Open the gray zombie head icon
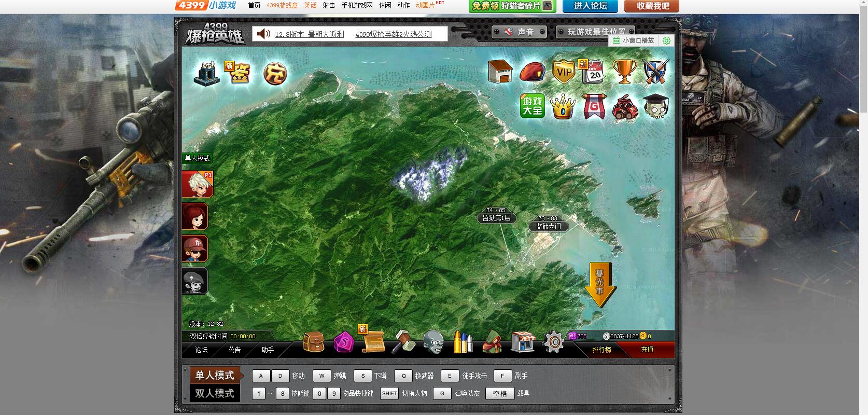The width and height of the screenshot is (868, 415). pyautogui.click(x=433, y=342)
